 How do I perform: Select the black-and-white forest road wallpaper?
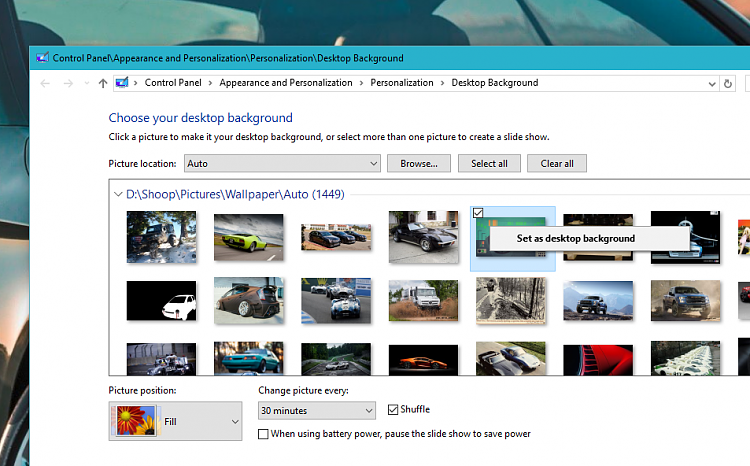(511, 301)
